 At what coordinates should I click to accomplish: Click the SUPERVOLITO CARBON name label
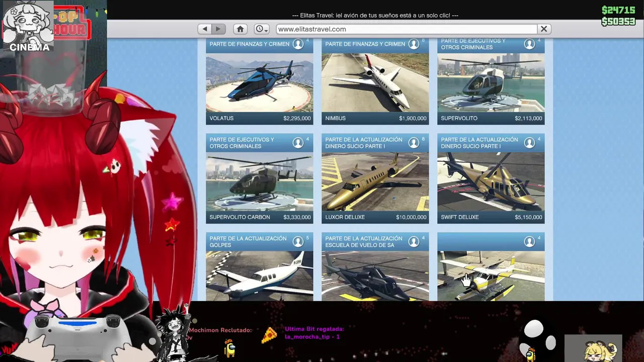pos(240,217)
